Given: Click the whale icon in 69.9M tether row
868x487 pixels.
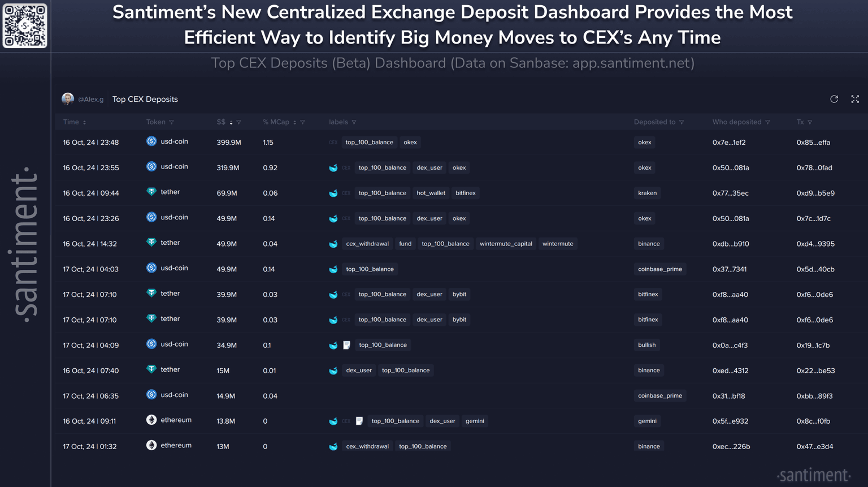Looking at the screenshot, I should (333, 193).
